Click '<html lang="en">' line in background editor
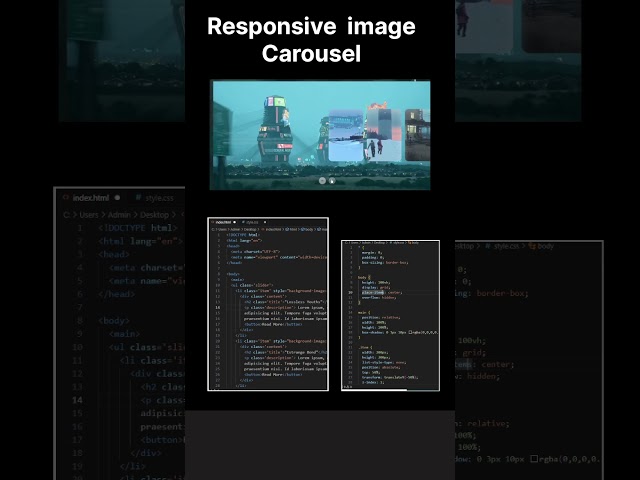Screen dimensions: 640x480 coord(140,241)
